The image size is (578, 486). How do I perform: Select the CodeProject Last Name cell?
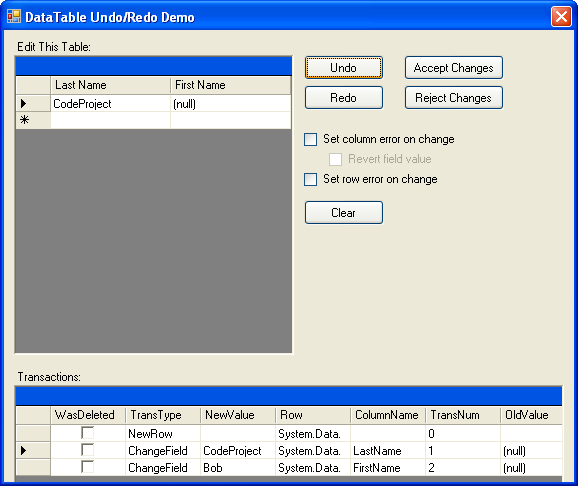(110, 104)
